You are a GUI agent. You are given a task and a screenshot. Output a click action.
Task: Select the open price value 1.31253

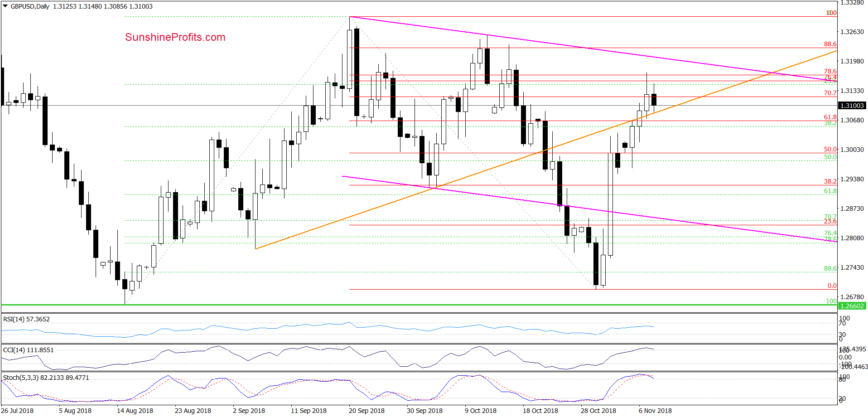point(64,6)
